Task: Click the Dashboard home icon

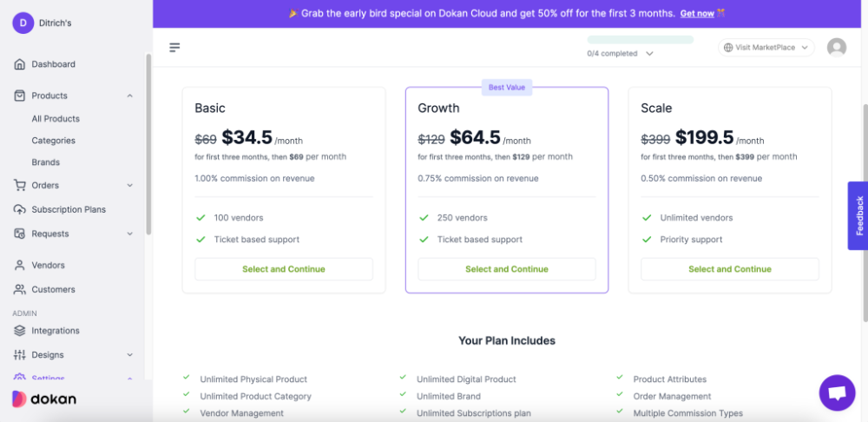Action: [x=20, y=64]
